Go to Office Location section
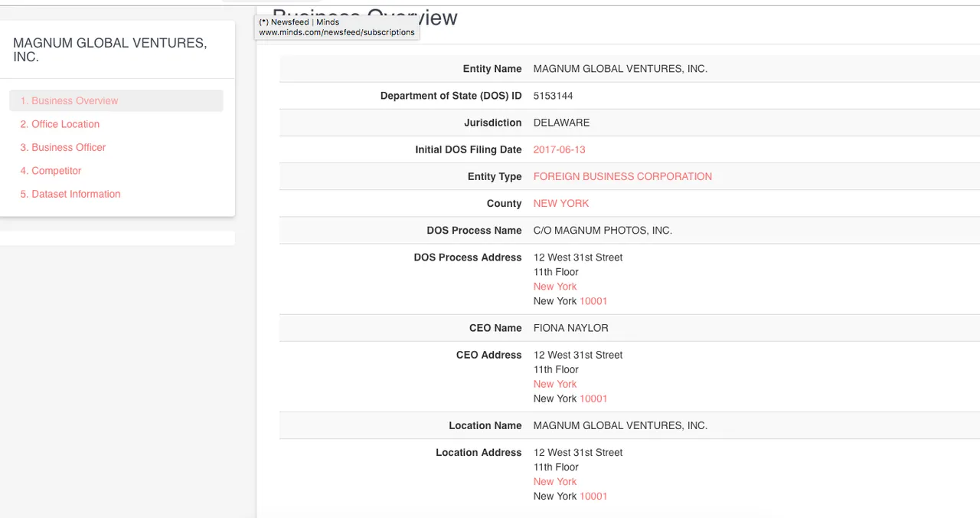The width and height of the screenshot is (980, 518). 60,124
